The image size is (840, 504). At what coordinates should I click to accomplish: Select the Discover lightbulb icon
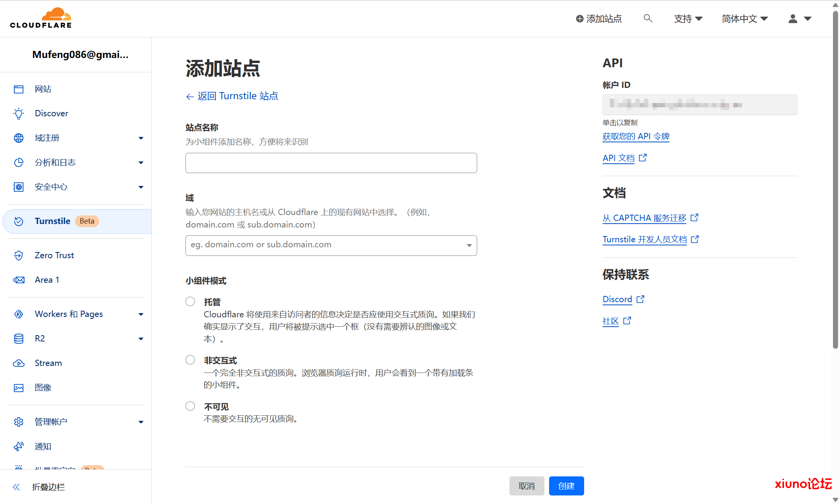pyautogui.click(x=18, y=113)
